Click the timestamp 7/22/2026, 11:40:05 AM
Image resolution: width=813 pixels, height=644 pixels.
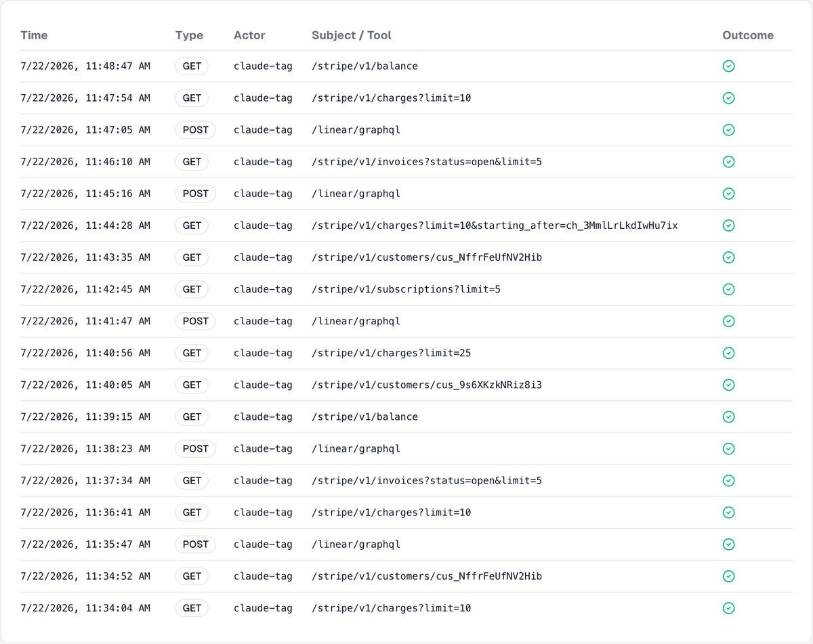(x=85, y=385)
